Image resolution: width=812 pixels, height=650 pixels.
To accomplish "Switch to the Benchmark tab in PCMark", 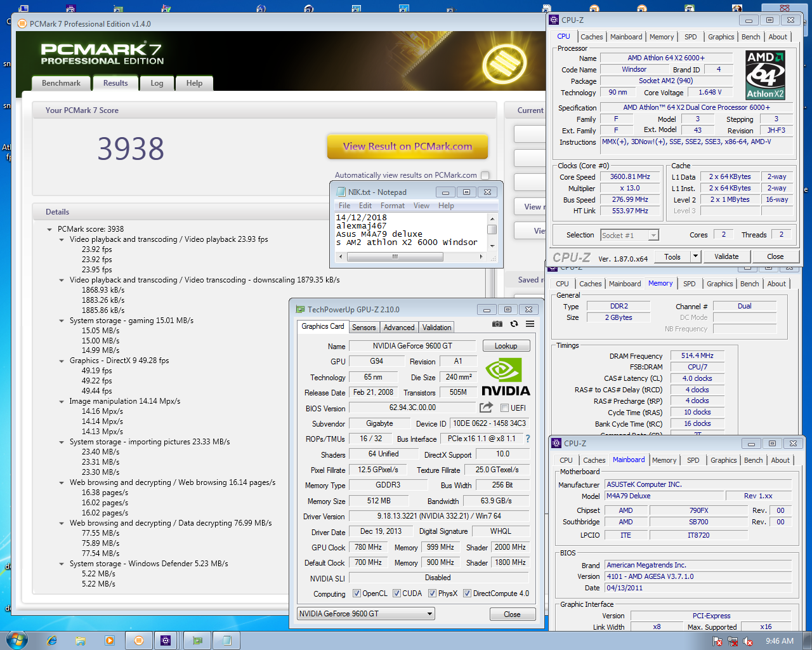I will [x=61, y=83].
